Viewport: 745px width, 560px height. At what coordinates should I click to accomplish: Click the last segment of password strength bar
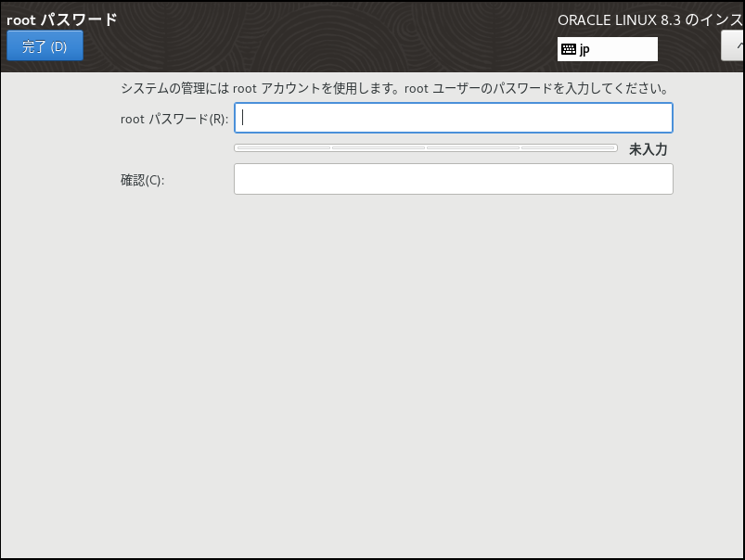(569, 148)
